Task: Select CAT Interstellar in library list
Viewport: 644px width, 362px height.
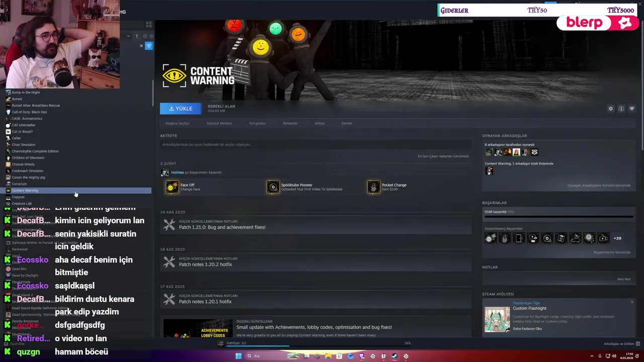Action: tap(24, 125)
